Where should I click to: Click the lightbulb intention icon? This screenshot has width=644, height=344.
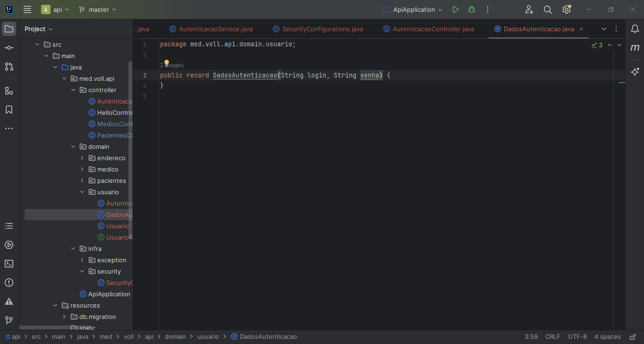click(x=166, y=63)
